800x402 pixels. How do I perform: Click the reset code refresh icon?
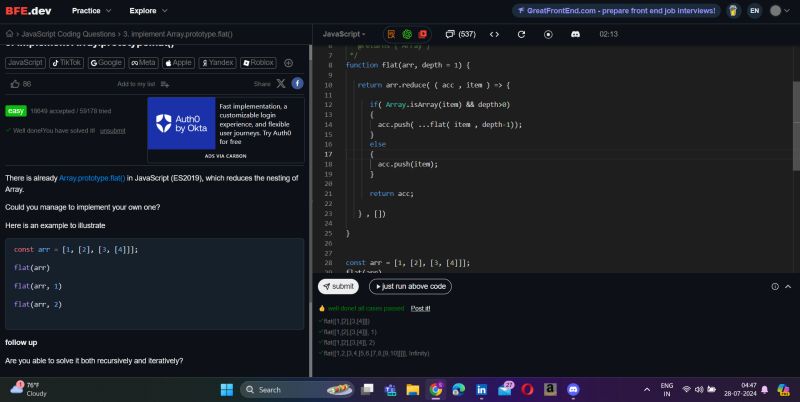521,34
